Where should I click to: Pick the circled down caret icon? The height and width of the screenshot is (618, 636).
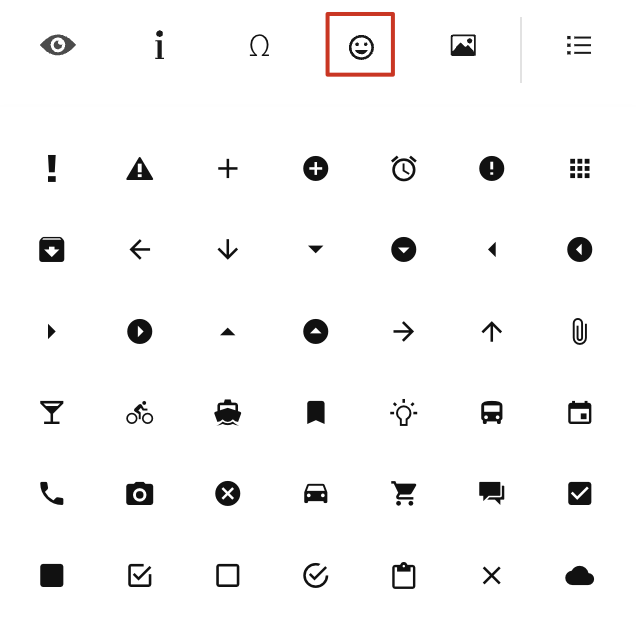pyautogui.click(x=404, y=249)
